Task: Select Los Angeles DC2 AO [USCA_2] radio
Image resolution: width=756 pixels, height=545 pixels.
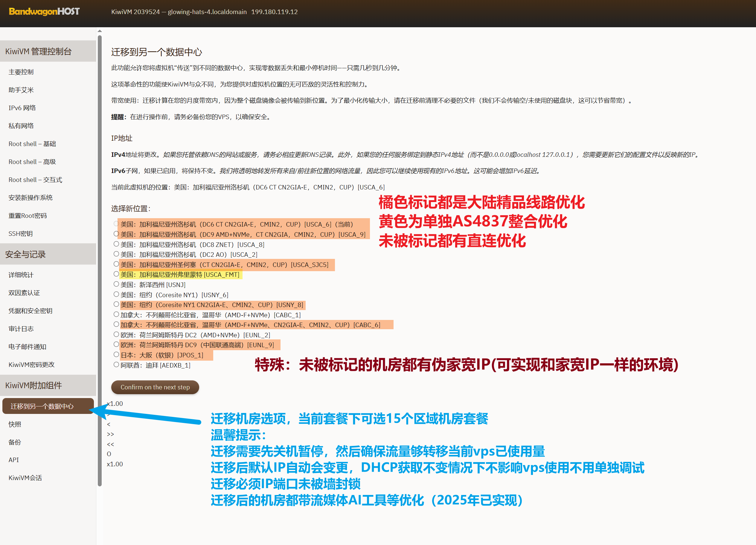Action: coord(116,254)
